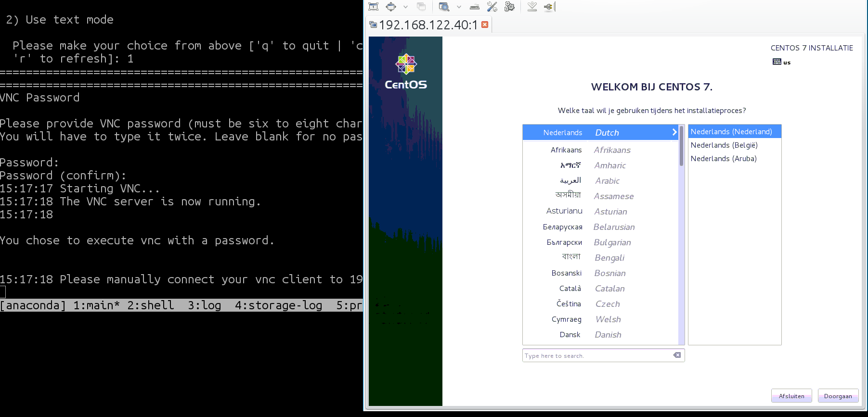Image resolution: width=868 pixels, height=417 pixels.
Task: Select Cymraeg Welsh in the language list
Action: pos(600,319)
